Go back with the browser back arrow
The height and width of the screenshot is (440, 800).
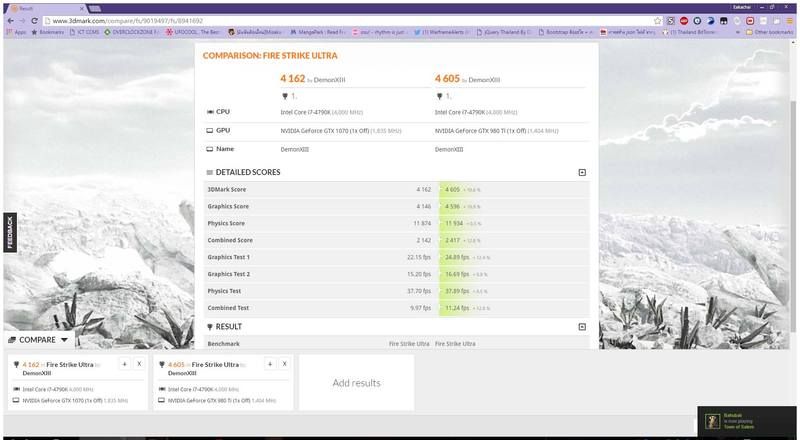pos(10,21)
